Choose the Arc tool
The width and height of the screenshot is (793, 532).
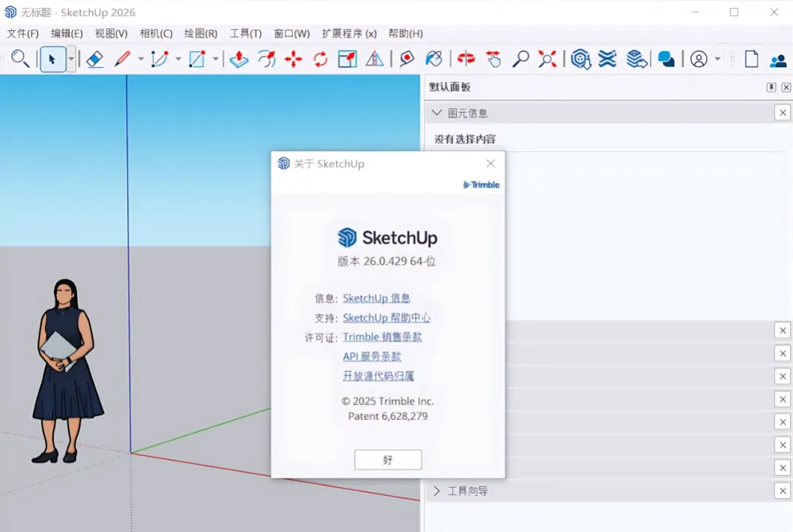click(x=159, y=59)
